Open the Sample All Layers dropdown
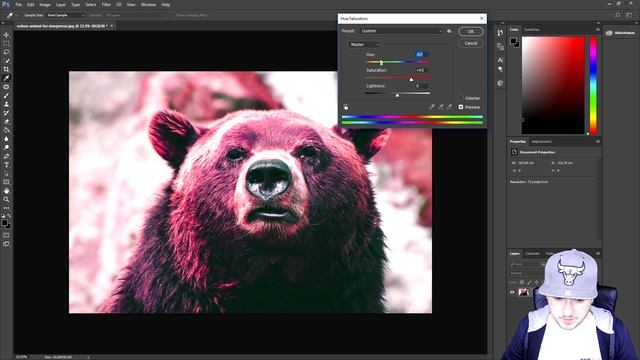 pyautogui.click(x=135, y=15)
